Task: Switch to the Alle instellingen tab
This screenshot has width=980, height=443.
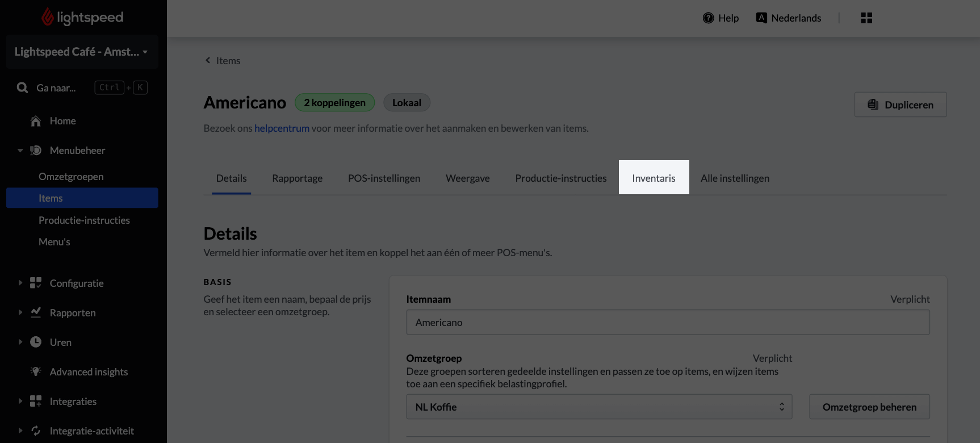Action: 735,178
